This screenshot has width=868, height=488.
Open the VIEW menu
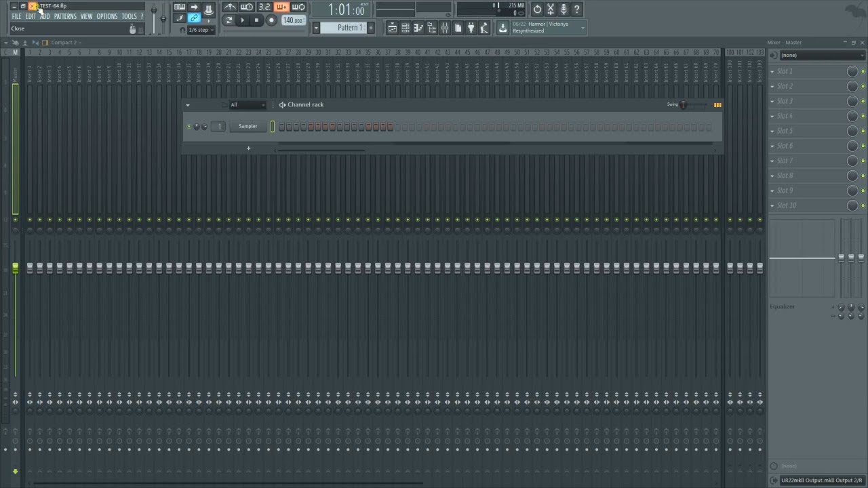click(x=86, y=16)
